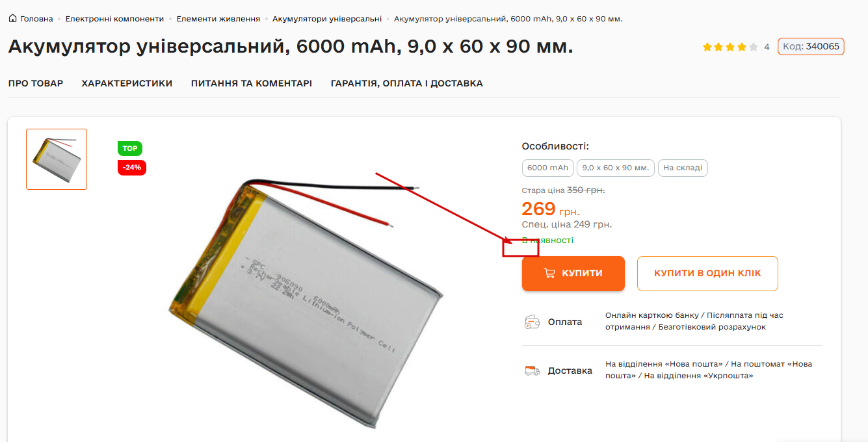
Task: Click the orange КУПИТИ button
Action: tap(573, 274)
